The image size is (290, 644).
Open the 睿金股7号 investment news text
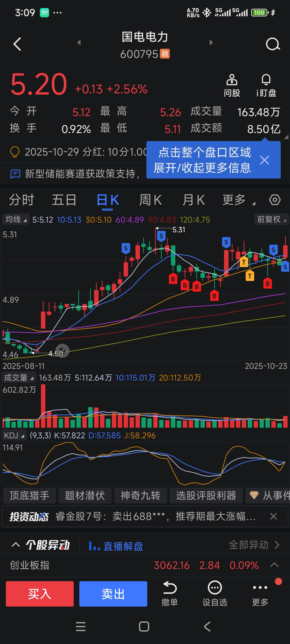point(155,516)
